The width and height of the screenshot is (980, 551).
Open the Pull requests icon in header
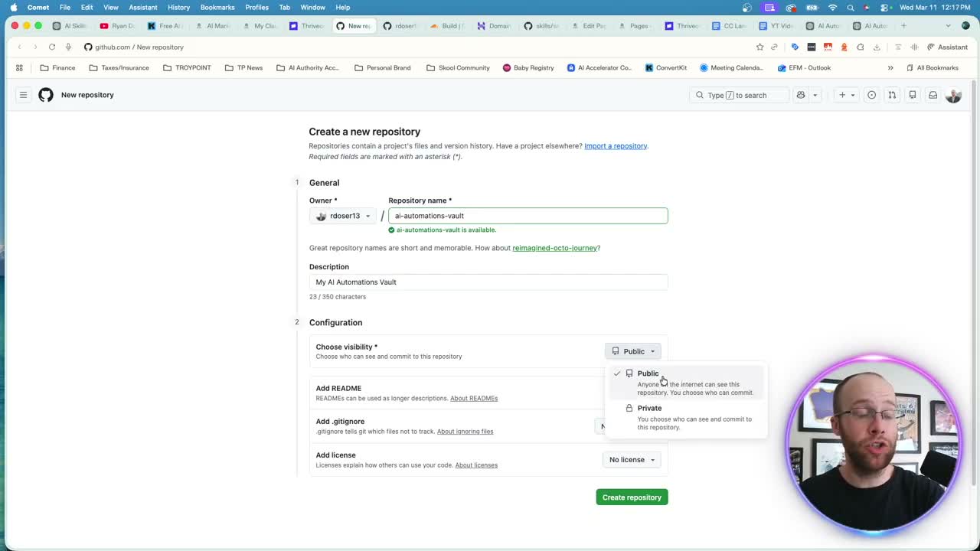coord(892,95)
